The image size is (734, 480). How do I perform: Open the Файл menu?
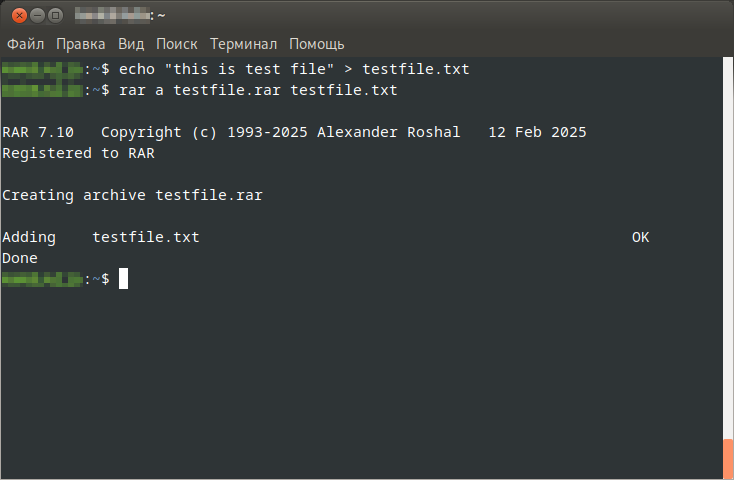pyautogui.click(x=26, y=44)
